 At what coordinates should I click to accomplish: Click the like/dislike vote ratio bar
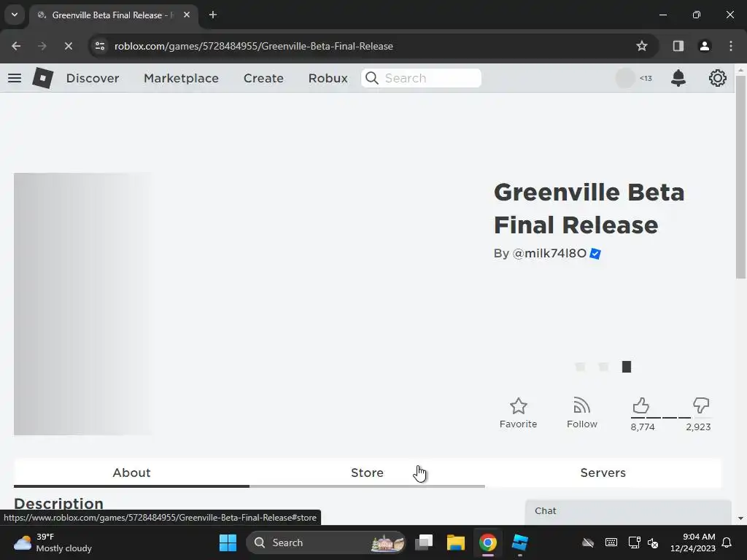(671, 418)
